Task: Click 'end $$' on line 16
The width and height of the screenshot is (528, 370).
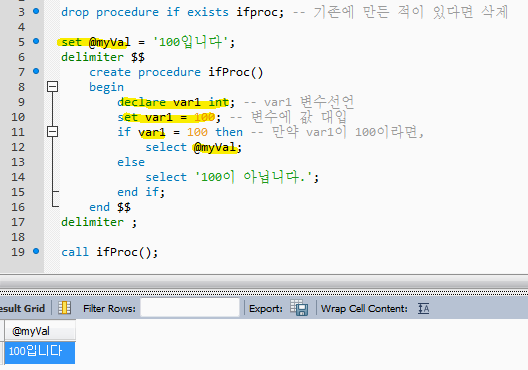Action: (110, 207)
